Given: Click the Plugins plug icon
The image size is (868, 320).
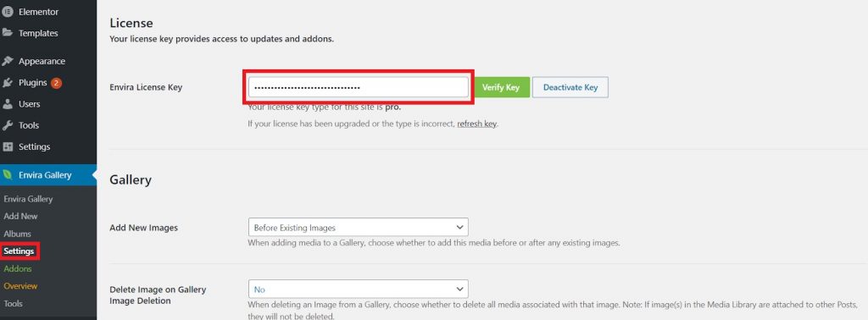Looking at the screenshot, I should (8, 83).
